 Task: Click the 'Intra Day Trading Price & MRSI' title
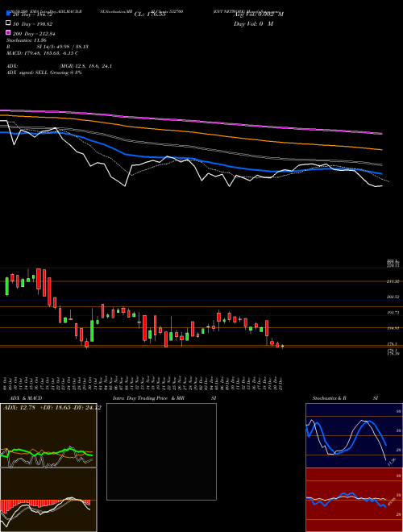point(164,398)
